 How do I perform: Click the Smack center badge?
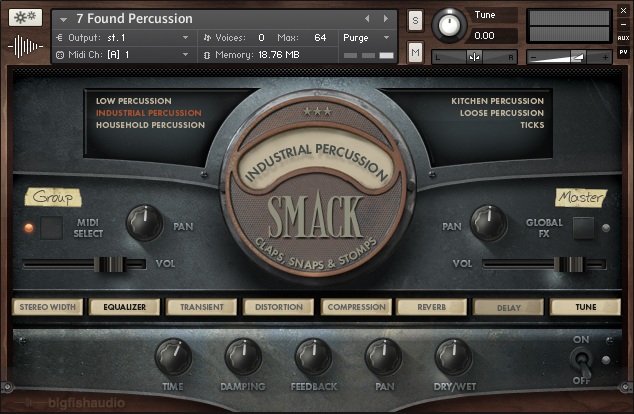click(316, 186)
